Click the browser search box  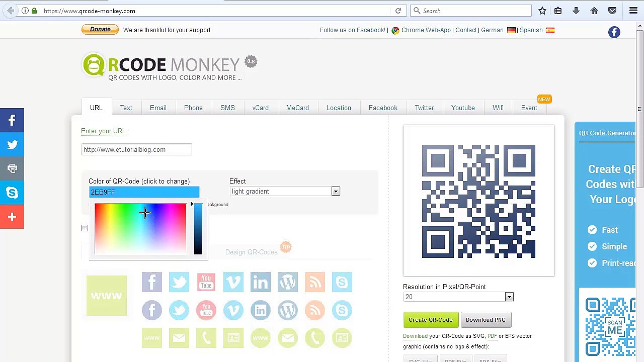coord(471,11)
